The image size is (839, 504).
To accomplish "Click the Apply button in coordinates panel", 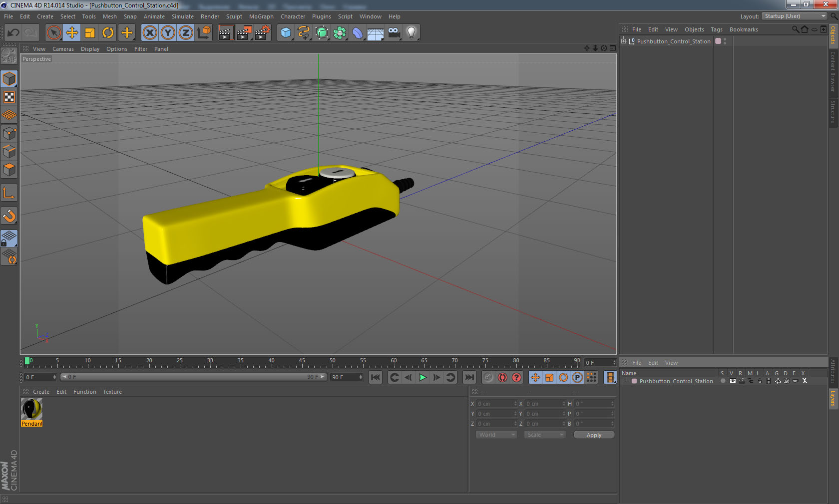I will click(594, 435).
